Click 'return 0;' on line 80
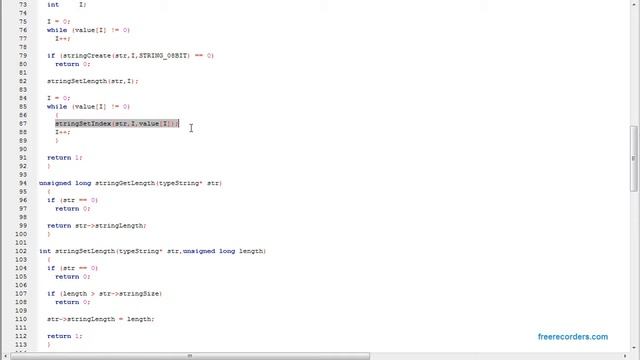Image resolution: width=640 pixels, height=360 pixels. tap(73, 64)
